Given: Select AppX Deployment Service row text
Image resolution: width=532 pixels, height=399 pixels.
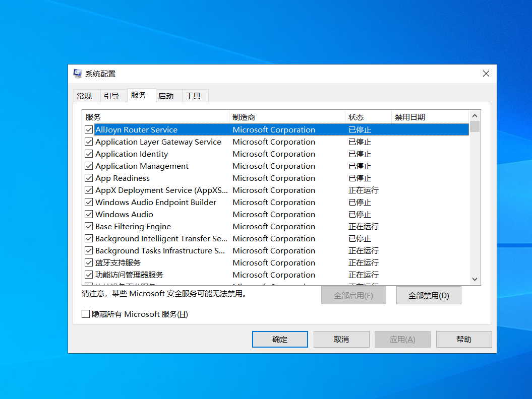Looking at the screenshot, I should [161, 190].
